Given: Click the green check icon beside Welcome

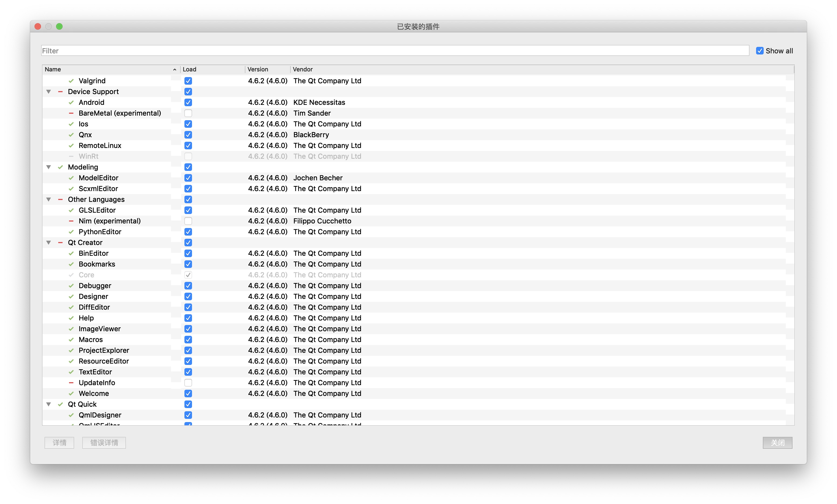Looking at the screenshot, I should pos(71,393).
